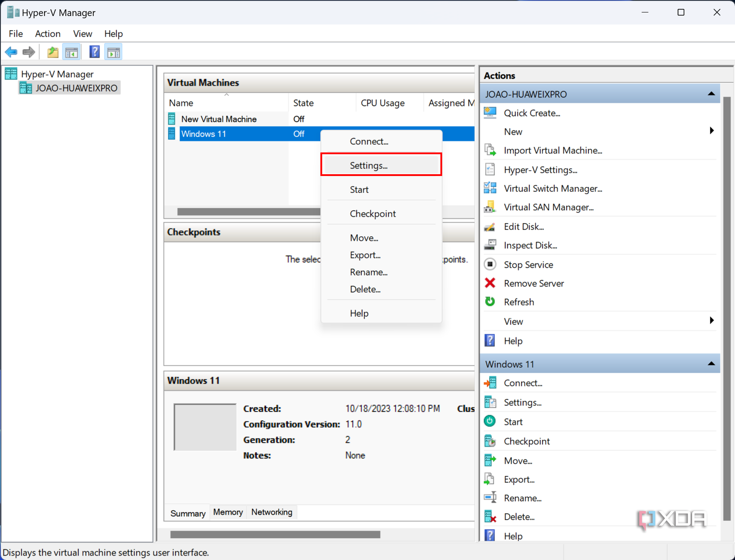This screenshot has height=560, width=735.
Task: Choose Connect in the context menu
Action: (x=381, y=141)
